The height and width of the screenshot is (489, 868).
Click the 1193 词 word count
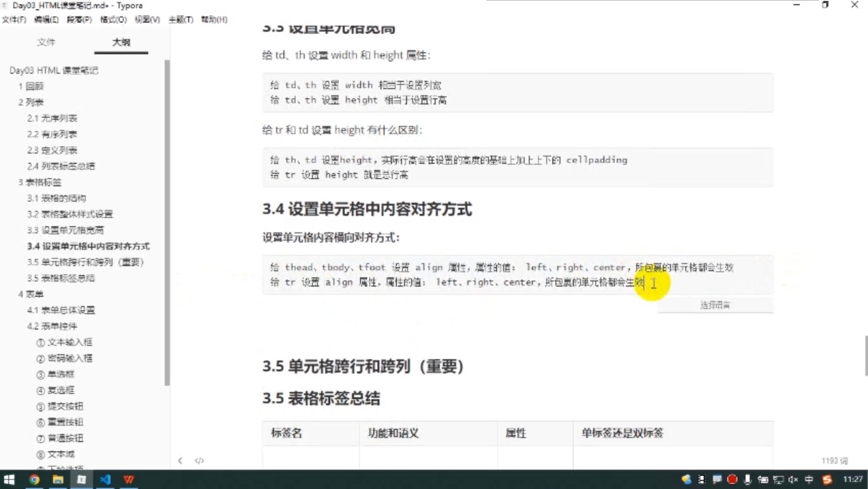(x=835, y=461)
